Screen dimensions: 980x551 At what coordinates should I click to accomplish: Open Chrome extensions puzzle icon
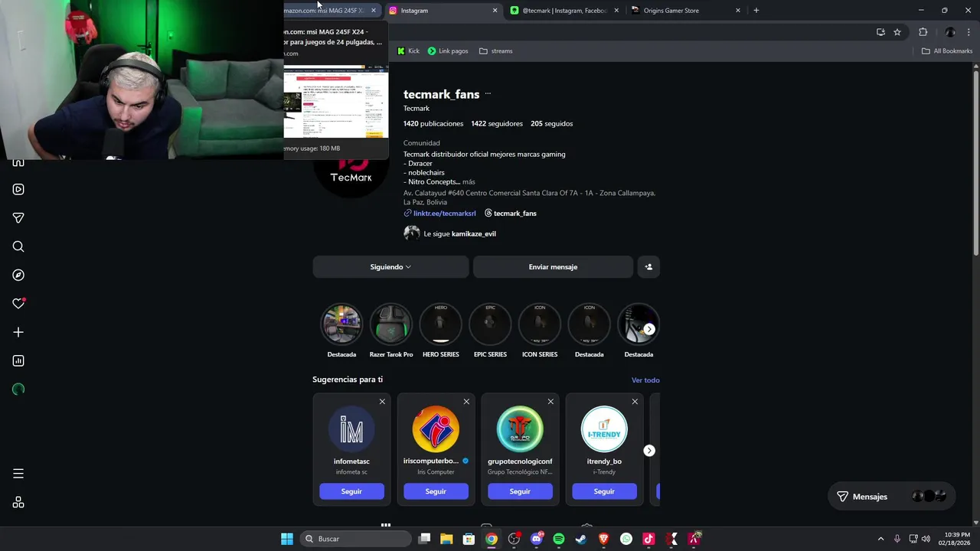923,32
